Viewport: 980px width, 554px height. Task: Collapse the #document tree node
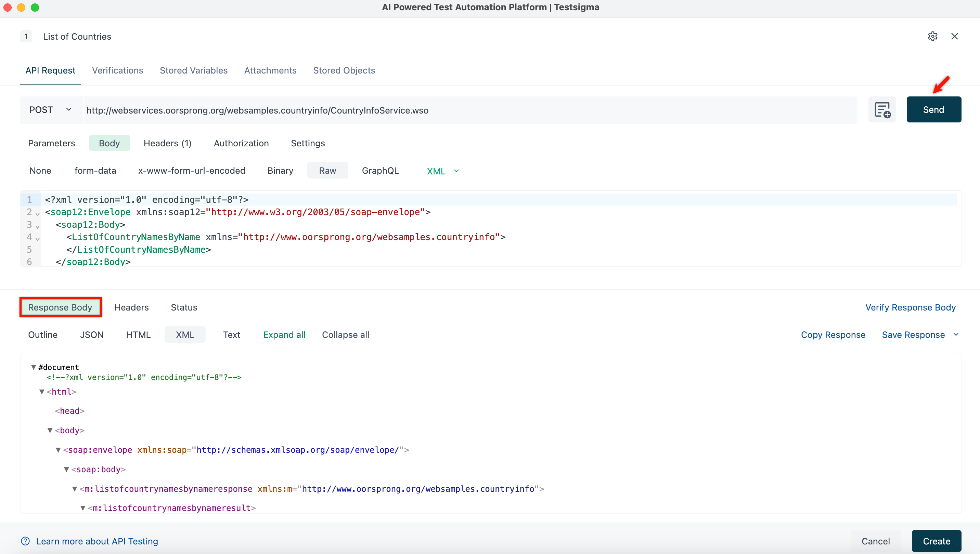click(34, 367)
